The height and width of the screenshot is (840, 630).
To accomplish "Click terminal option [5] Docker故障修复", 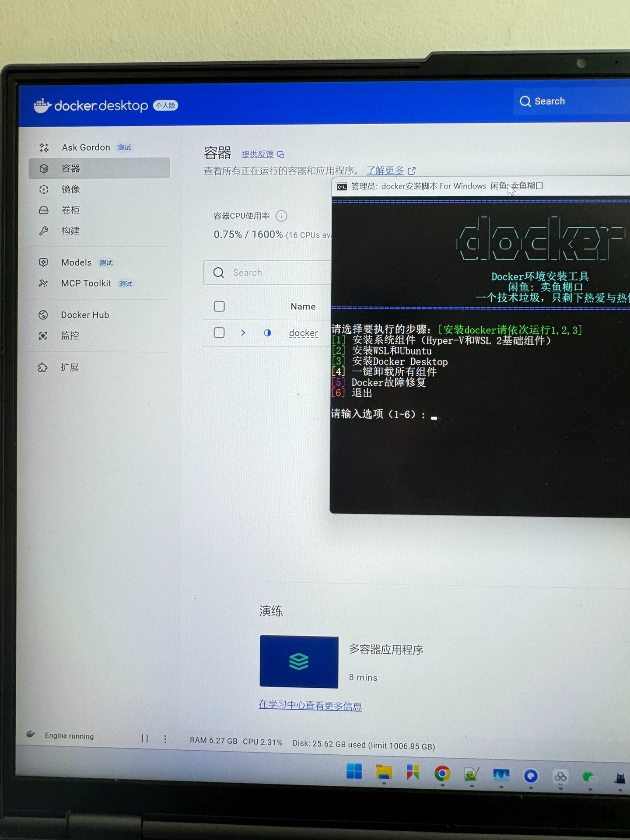I will tap(378, 382).
